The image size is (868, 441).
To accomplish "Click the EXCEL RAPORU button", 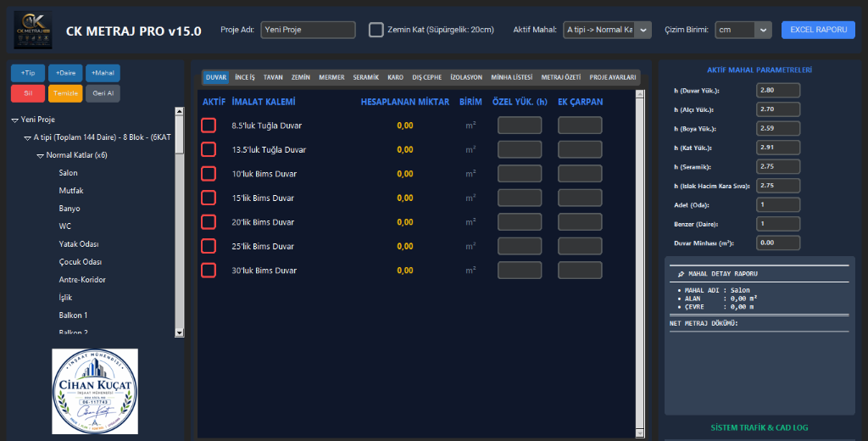I will point(818,30).
